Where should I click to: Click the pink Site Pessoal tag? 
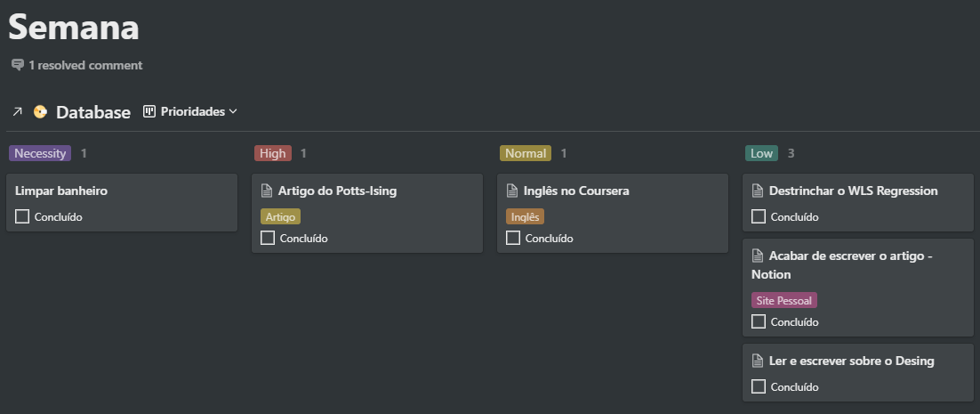click(x=783, y=301)
